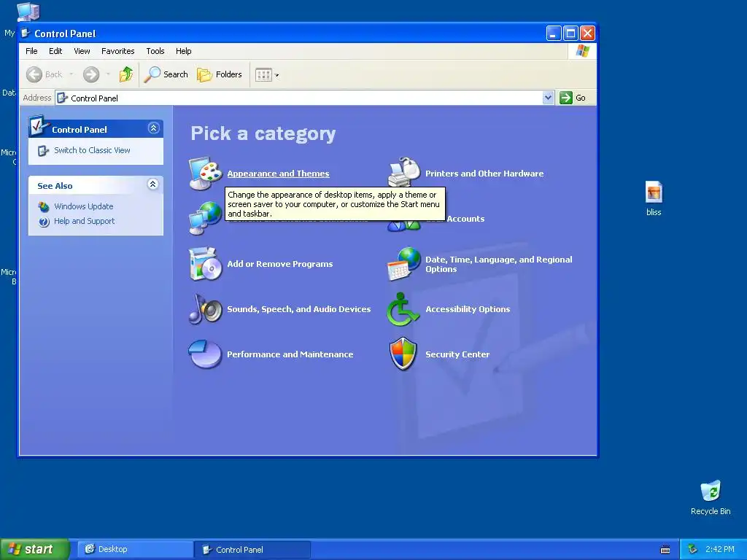Screen dimensions: 747x560
Task: Click Appearance and Themes link text
Action: point(278,174)
